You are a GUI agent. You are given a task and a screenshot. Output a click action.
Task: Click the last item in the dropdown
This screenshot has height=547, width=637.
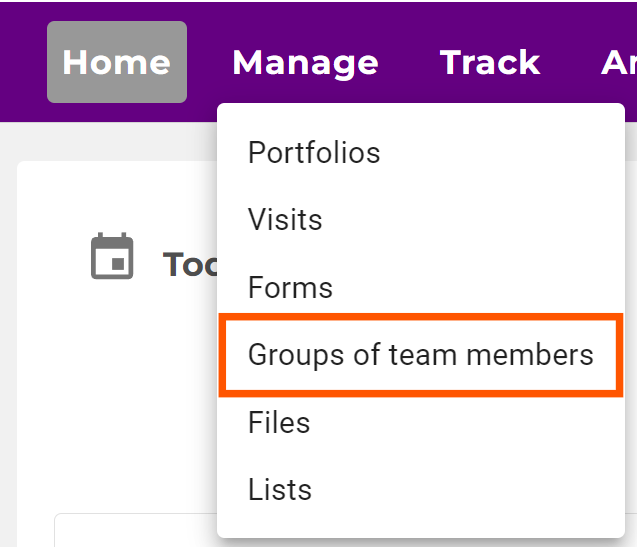(280, 490)
